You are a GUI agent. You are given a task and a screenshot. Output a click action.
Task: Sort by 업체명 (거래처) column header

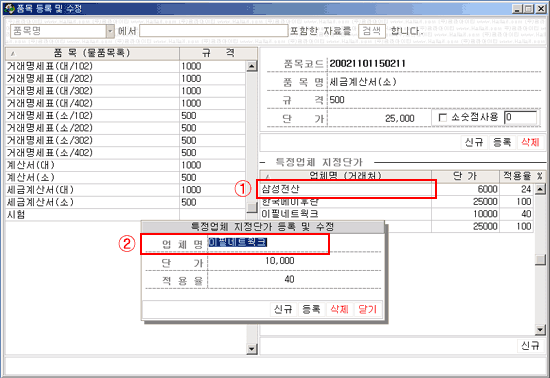pos(346,176)
